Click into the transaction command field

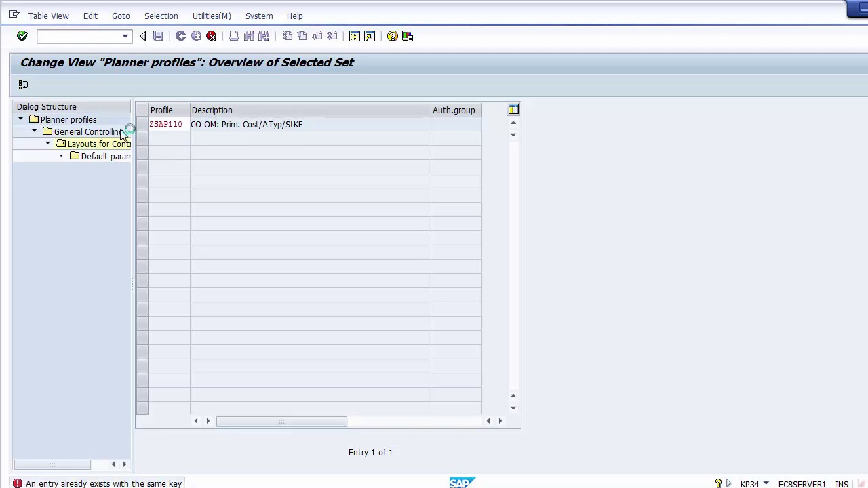[x=79, y=36]
